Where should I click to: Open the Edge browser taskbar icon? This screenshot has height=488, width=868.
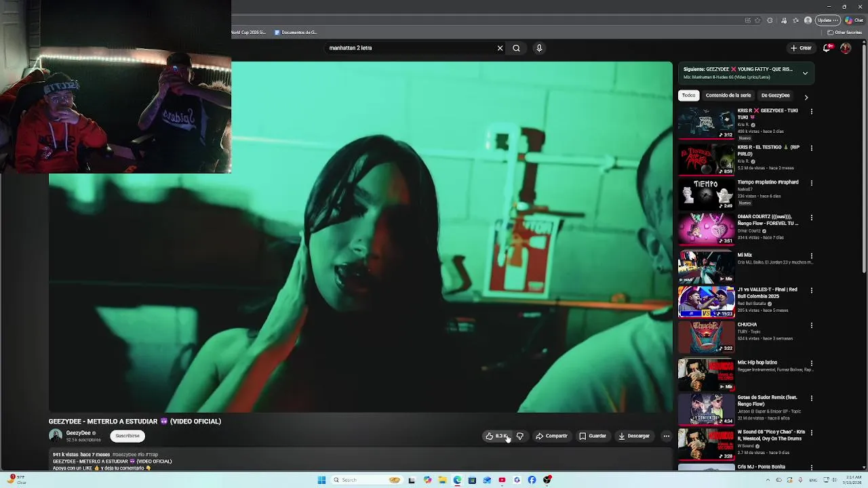457,480
